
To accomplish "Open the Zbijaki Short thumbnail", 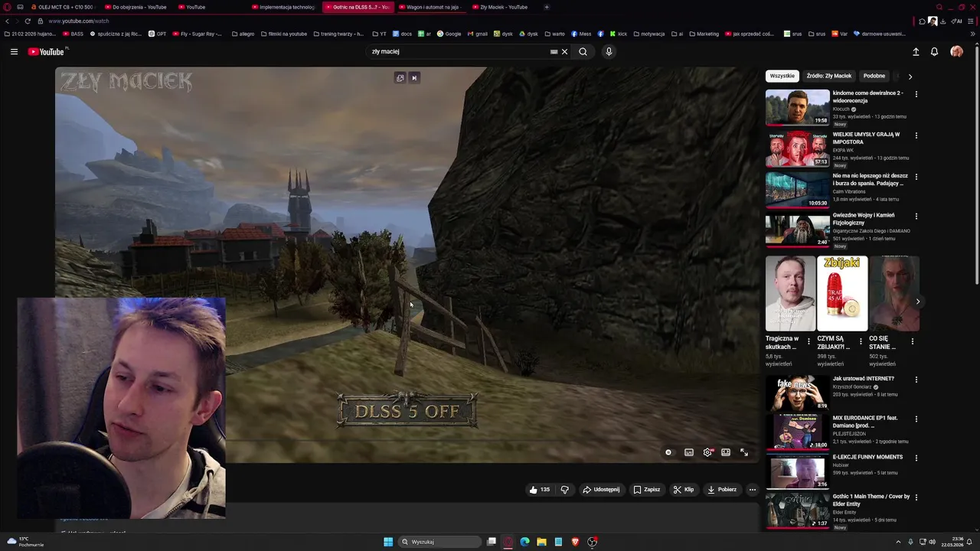I will [x=841, y=294].
